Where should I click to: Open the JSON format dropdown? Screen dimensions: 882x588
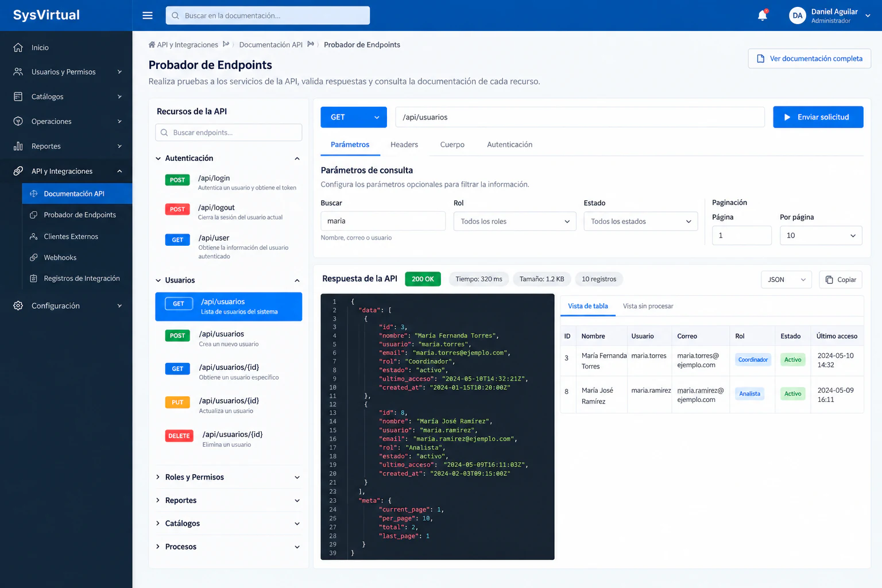pyautogui.click(x=787, y=280)
